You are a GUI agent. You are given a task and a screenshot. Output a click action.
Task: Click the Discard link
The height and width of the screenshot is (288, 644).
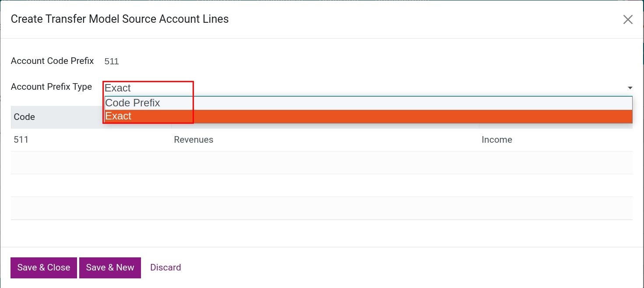[x=165, y=267]
